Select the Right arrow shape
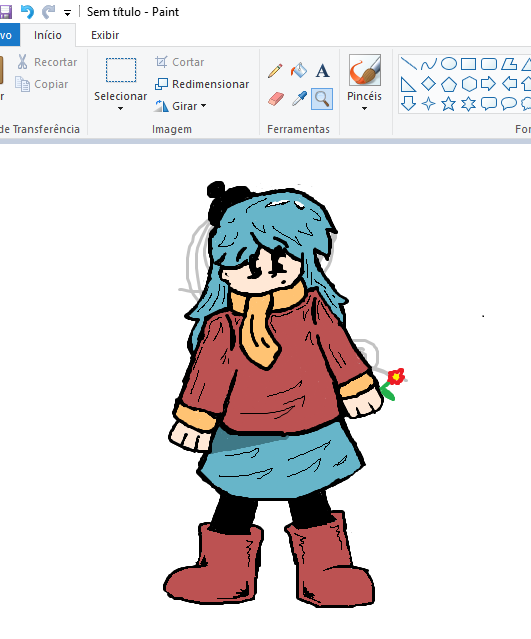Image resolution: width=531 pixels, height=639 pixels. pos(489,84)
